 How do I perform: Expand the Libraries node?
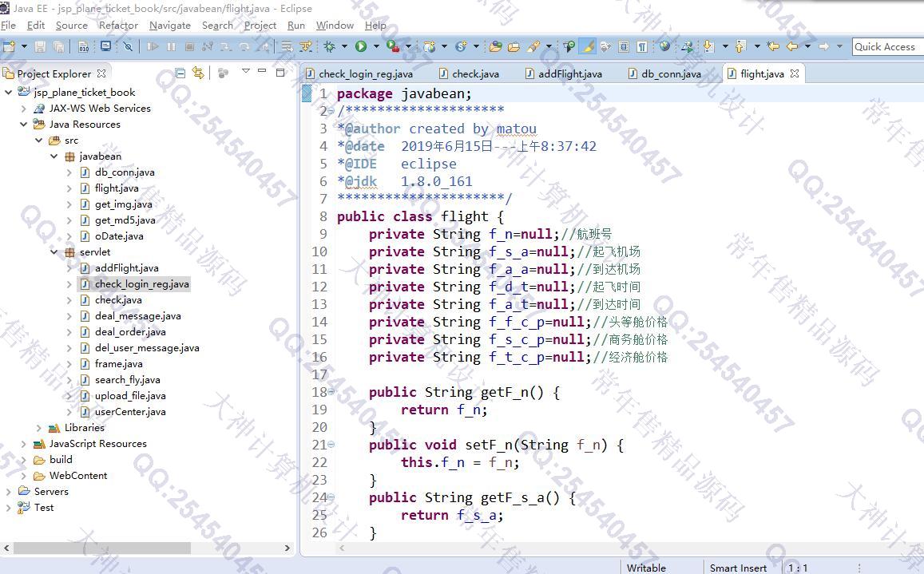[39, 428]
